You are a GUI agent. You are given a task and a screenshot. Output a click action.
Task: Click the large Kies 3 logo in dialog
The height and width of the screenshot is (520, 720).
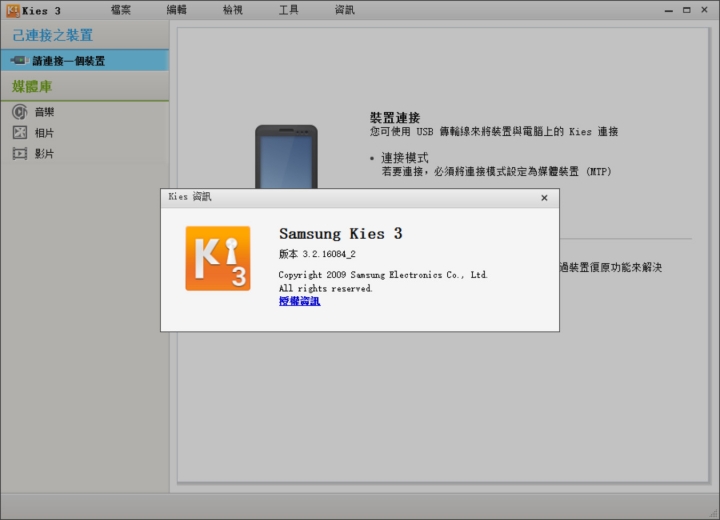tap(218, 258)
